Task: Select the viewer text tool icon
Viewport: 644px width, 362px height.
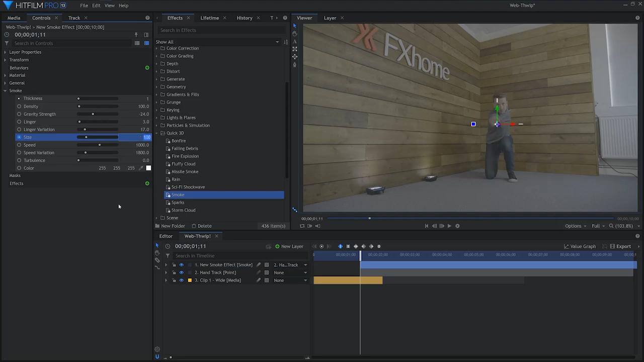Action: point(295,42)
